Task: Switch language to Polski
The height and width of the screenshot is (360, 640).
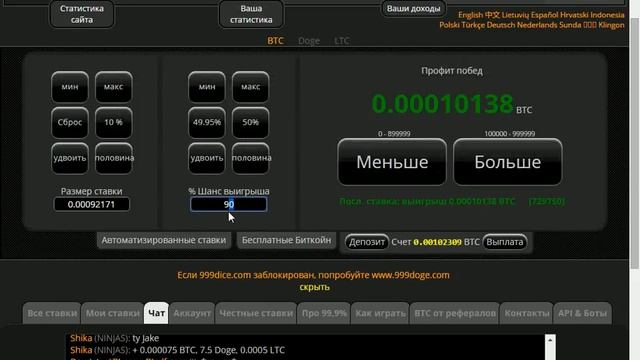Action: (x=449, y=25)
